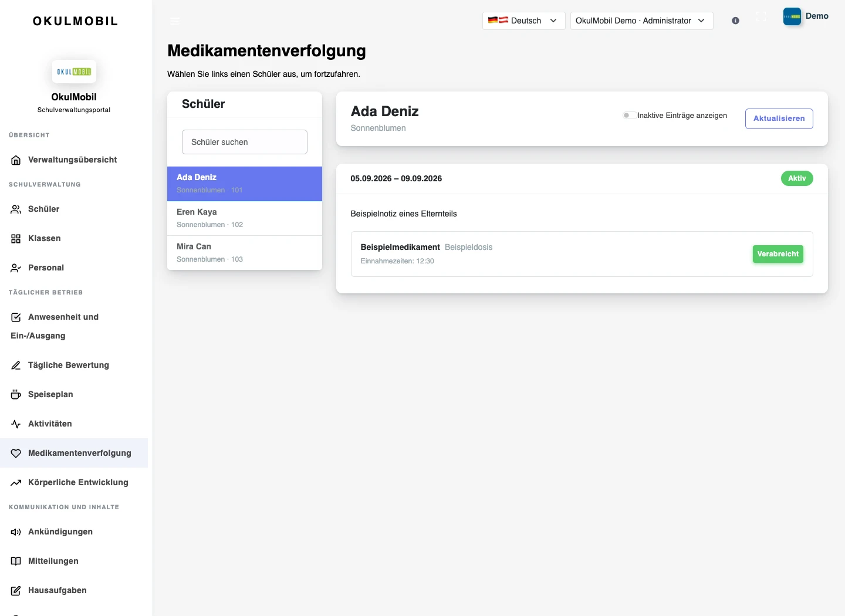This screenshot has width=845, height=616.
Task: Click the Körperliche Entwicklung trend icon
Action: (x=16, y=483)
